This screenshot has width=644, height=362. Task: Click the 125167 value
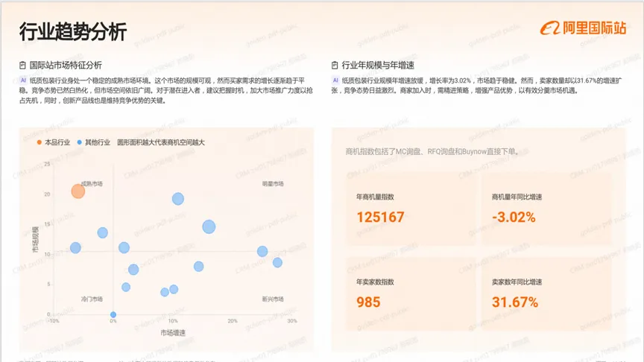[x=380, y=217]
